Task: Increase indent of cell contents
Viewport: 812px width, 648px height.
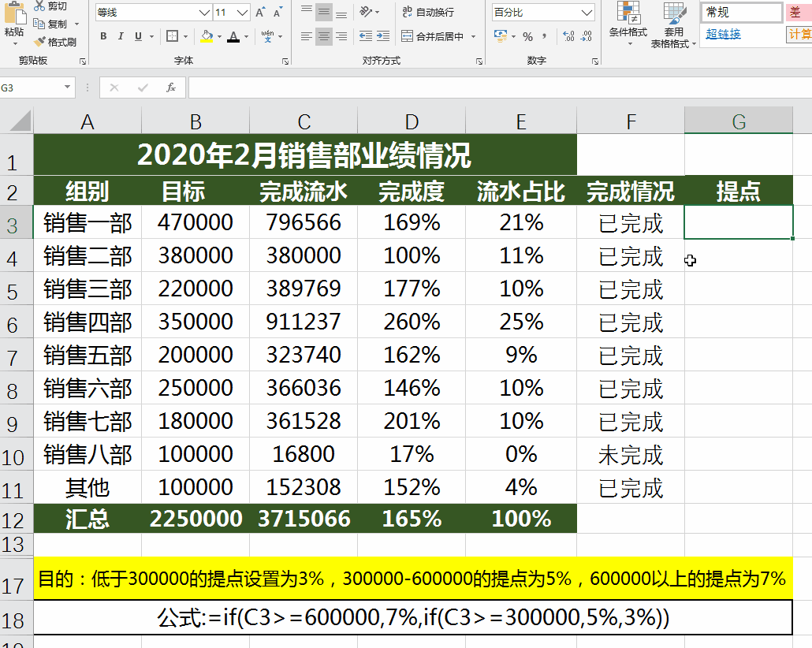Action: pos(383,36)
